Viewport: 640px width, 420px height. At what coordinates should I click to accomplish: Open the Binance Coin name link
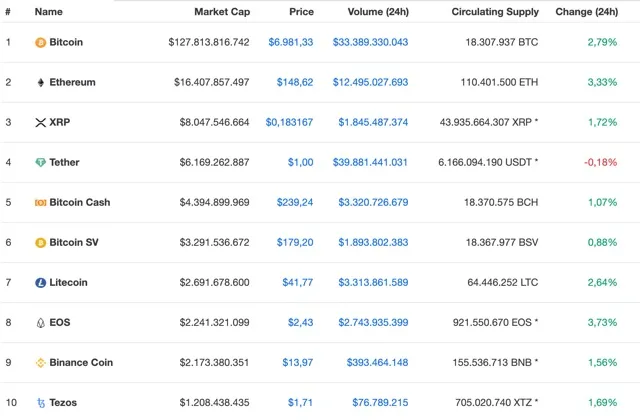[x=81, y=362]
